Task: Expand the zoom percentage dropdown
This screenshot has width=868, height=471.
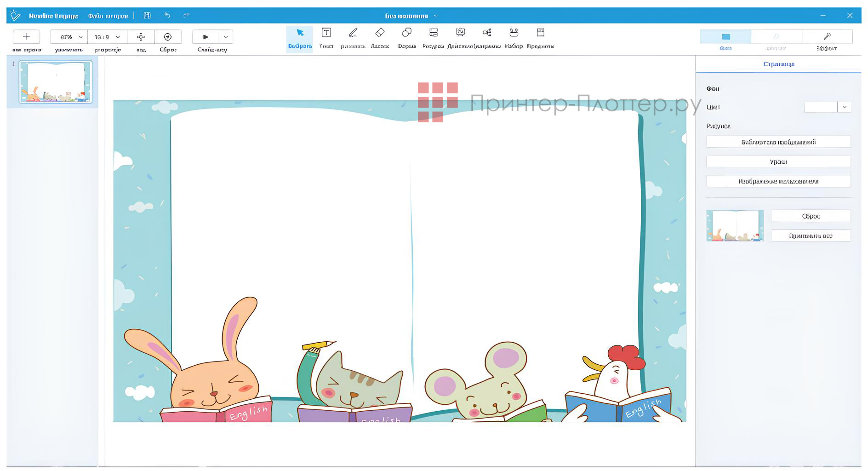Action: pyautogui.click(x=80, y=37)
